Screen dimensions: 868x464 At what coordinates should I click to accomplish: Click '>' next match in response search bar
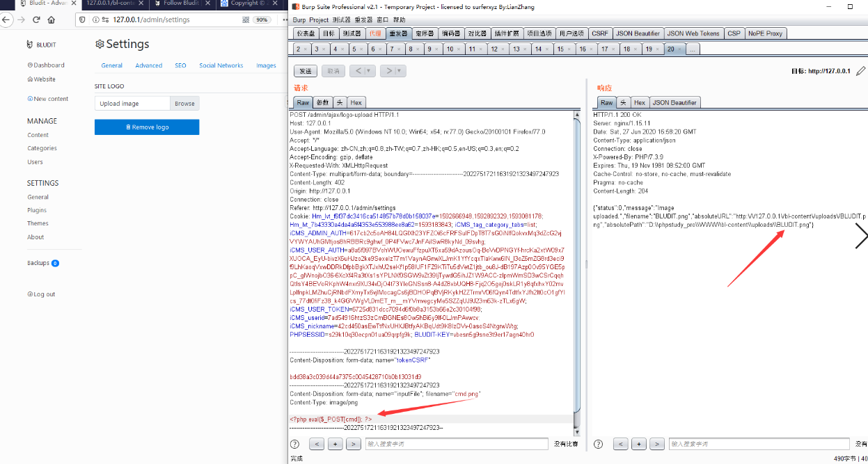coord(656,444)
